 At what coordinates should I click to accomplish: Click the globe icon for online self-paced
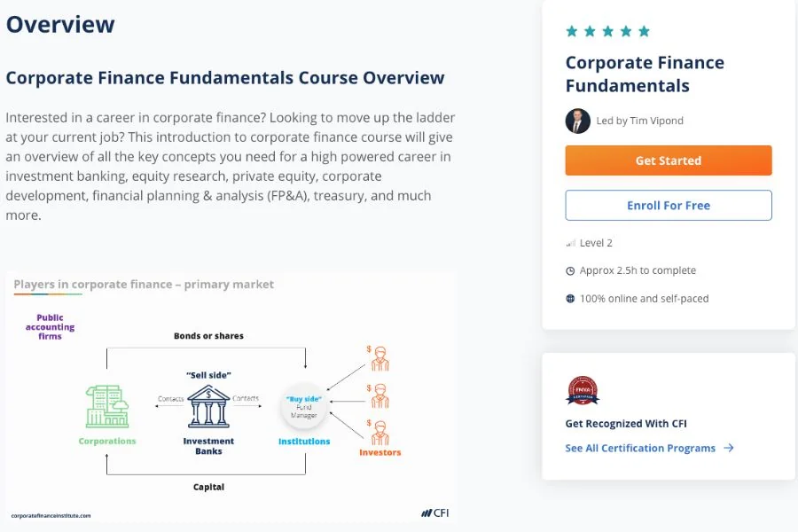point(570,299)
